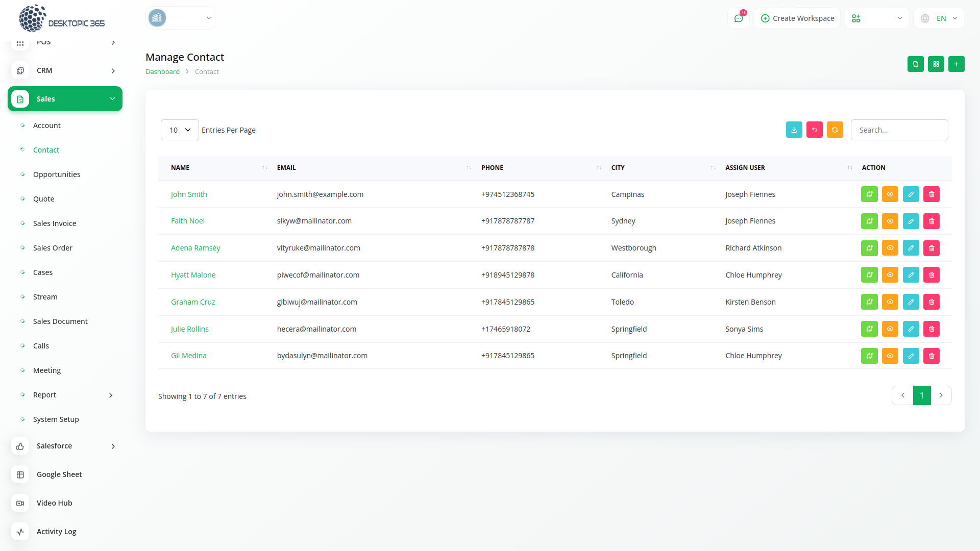Click green convert icon for Faith Noel
Image resolution: width=980 pixels, height=551 pixels.
point(869,221)
